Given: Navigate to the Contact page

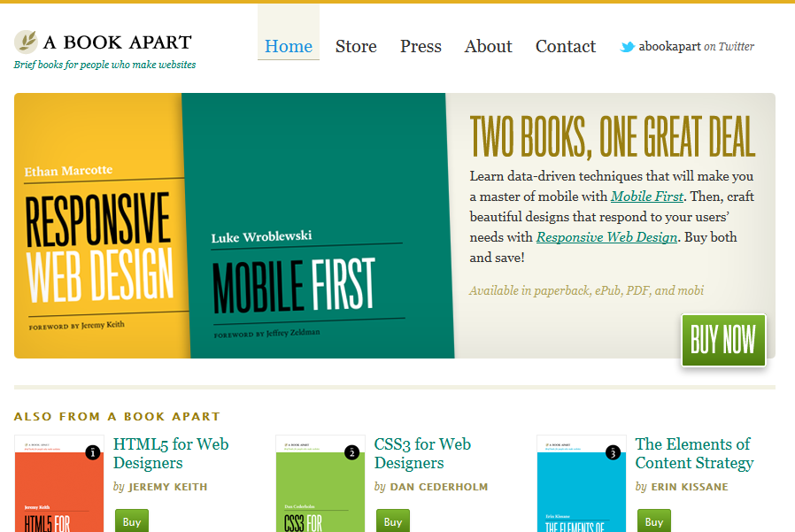Looking at the screenshot, I should click(566, 46).
